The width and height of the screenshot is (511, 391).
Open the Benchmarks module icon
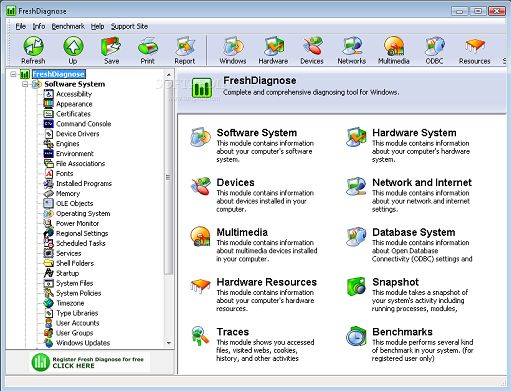[x=356, y=336]
